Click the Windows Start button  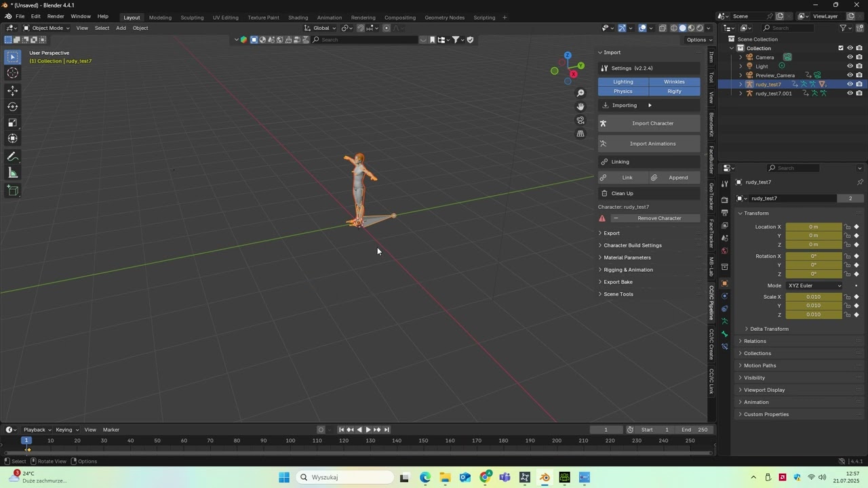(284, 477)
